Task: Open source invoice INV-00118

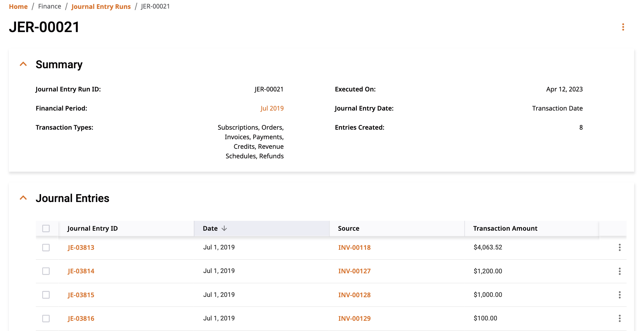Action: (354, 247)
